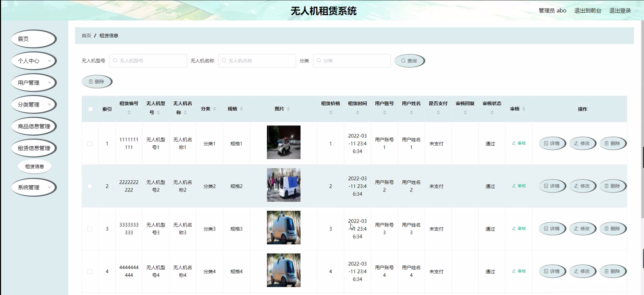Sort by the 无人机型号 column sort arrows

(x=158, y=112)
